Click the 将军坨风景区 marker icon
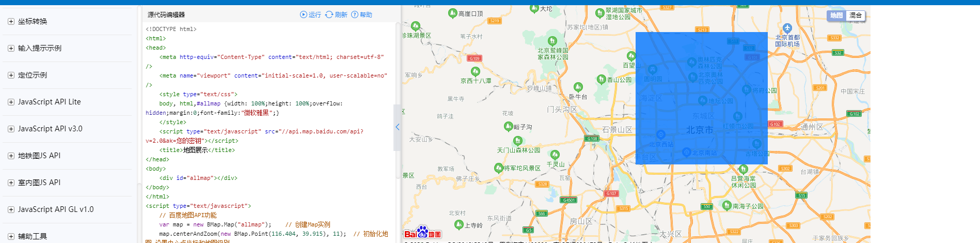 pyautogui.click(x=498, y=168)
